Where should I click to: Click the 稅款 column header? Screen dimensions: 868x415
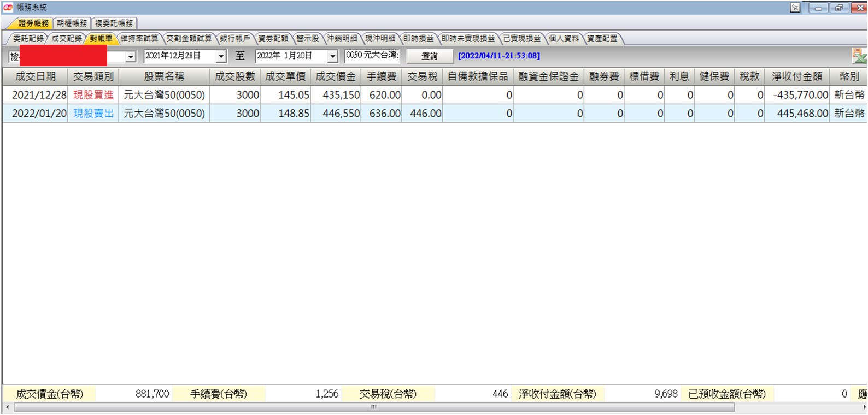tap(749, 76)
